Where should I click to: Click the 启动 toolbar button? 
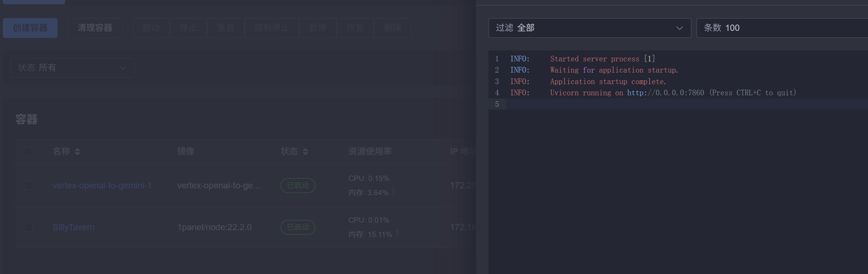point(151,28)
